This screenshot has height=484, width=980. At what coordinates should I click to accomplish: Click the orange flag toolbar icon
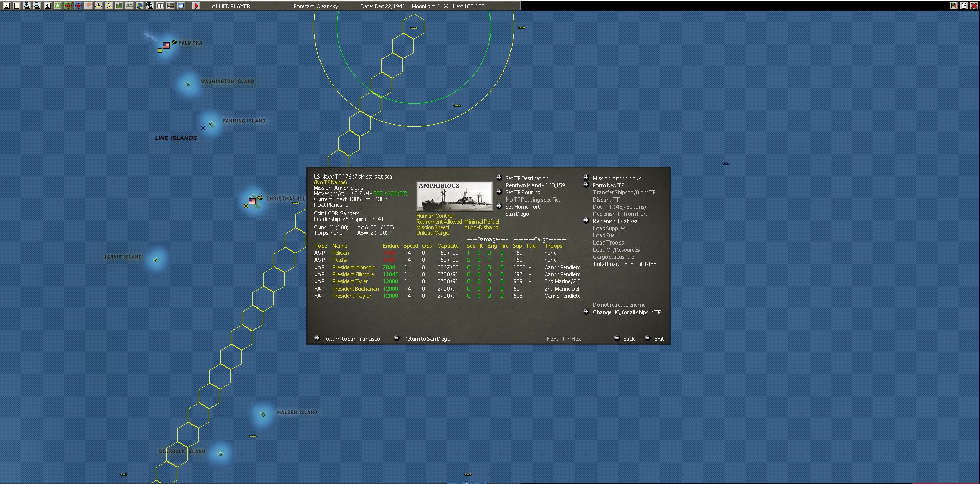tap(89, 6)
